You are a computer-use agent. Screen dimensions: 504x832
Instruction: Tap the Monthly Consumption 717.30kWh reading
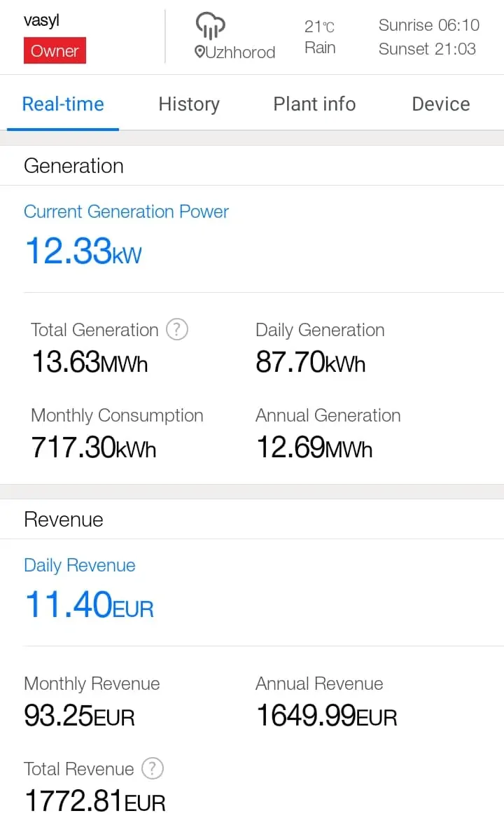(93, 448)
